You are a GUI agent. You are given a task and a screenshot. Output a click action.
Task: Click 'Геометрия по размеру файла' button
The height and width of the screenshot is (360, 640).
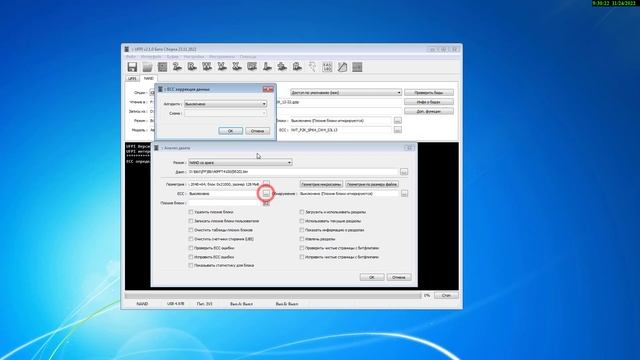click(x=371, y=184)
